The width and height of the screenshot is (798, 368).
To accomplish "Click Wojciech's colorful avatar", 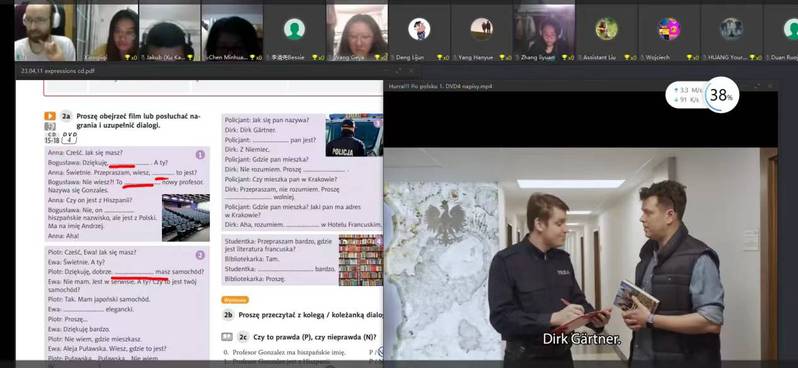I will coord(669,29).
